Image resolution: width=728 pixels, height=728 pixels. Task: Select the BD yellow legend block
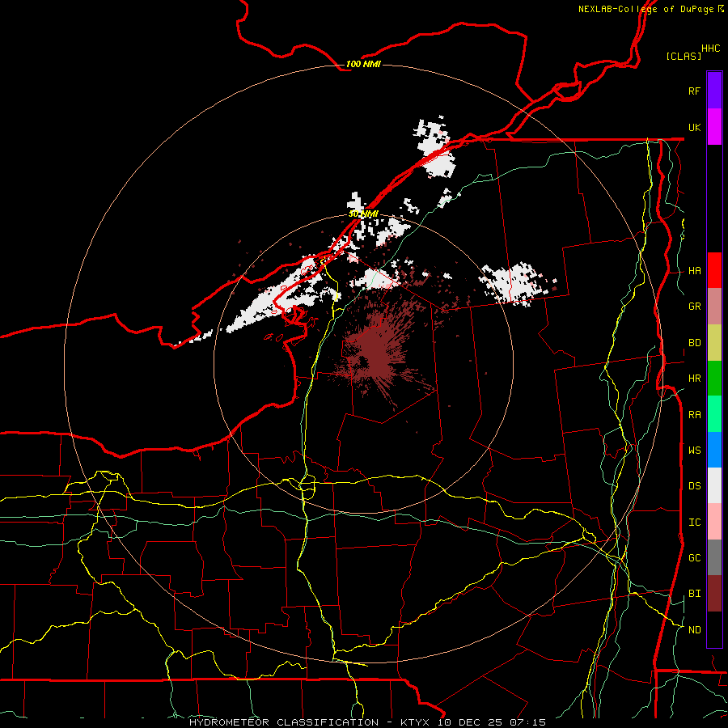714,343
